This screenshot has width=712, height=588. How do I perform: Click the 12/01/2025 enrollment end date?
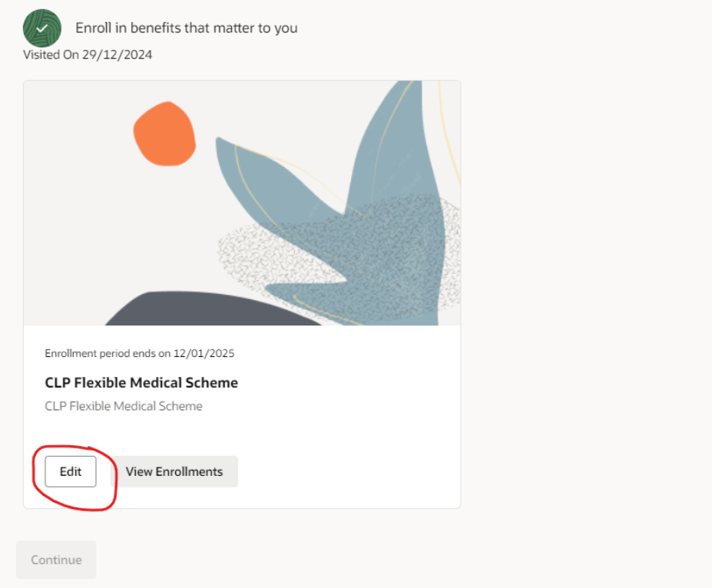coord(204,353)
